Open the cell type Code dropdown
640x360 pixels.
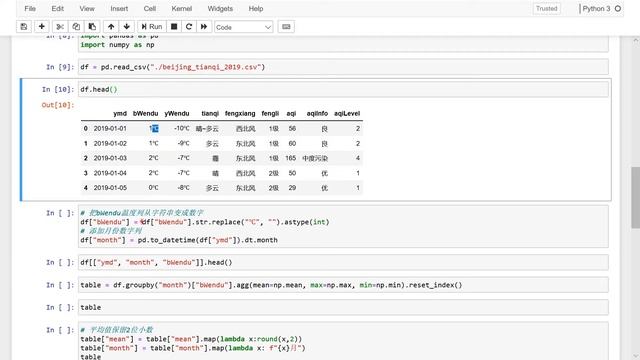click(x=243, y=27)
